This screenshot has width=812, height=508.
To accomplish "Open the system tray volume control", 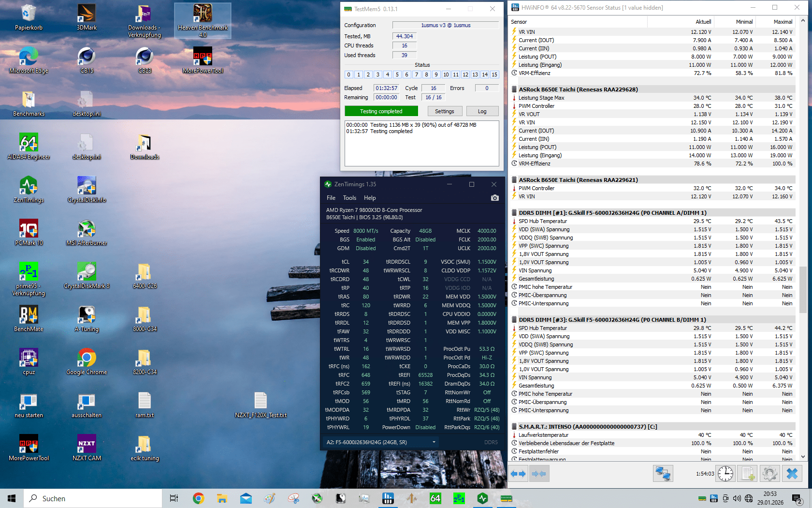I will (x=737, y=498).
